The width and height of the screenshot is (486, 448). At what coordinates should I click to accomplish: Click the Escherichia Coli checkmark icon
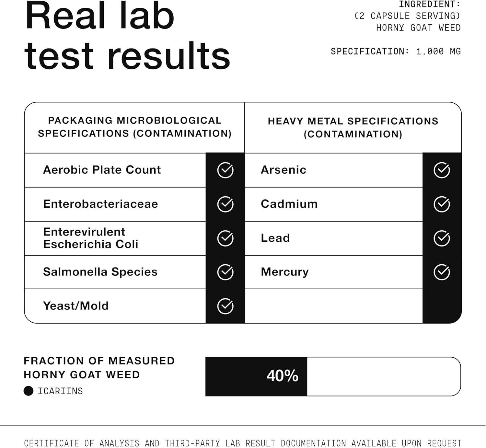pos(225,238)
